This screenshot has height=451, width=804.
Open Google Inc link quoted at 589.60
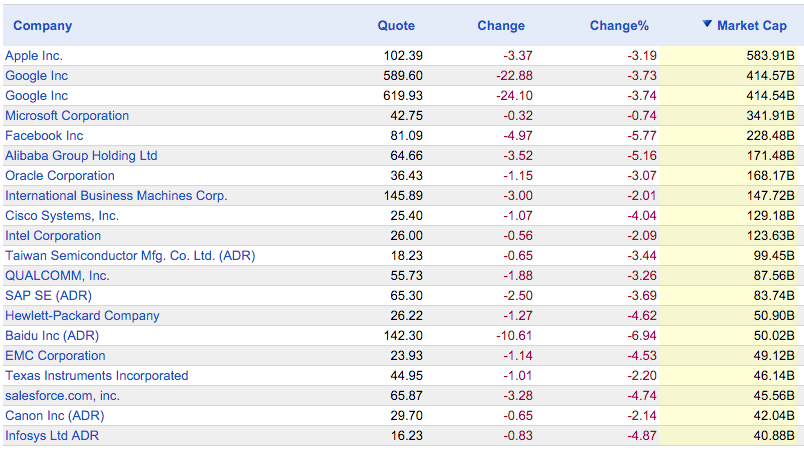click(37, 76)
